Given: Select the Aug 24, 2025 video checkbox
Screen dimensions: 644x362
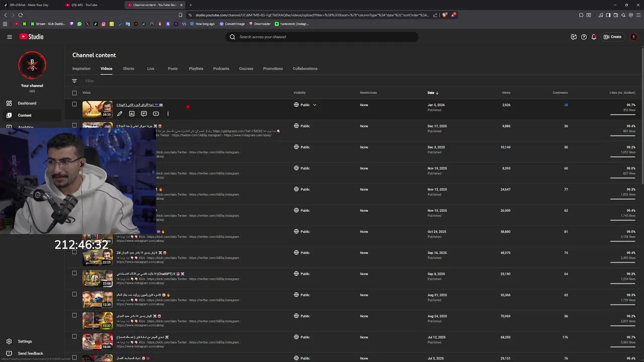Looking at the screenshot, I should 74,315.
